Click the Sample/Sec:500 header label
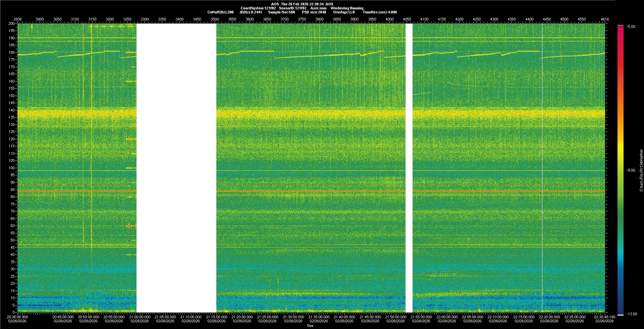Image resolution: width=644 pixels, height=329 pixels. tap(281, 12)
